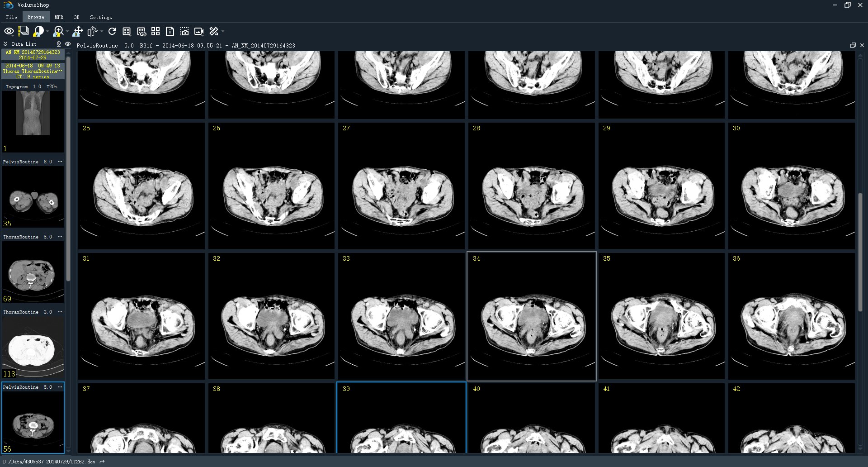Click the VolumeShop application logo
The image size is (868, 467).
(x=9, y=5)
